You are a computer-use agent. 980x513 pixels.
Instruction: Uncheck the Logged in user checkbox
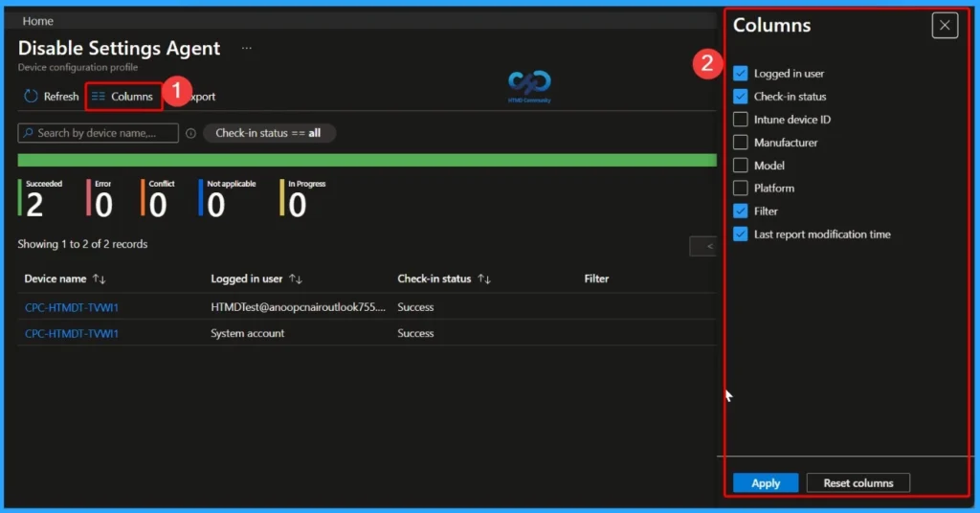point(740,73)
